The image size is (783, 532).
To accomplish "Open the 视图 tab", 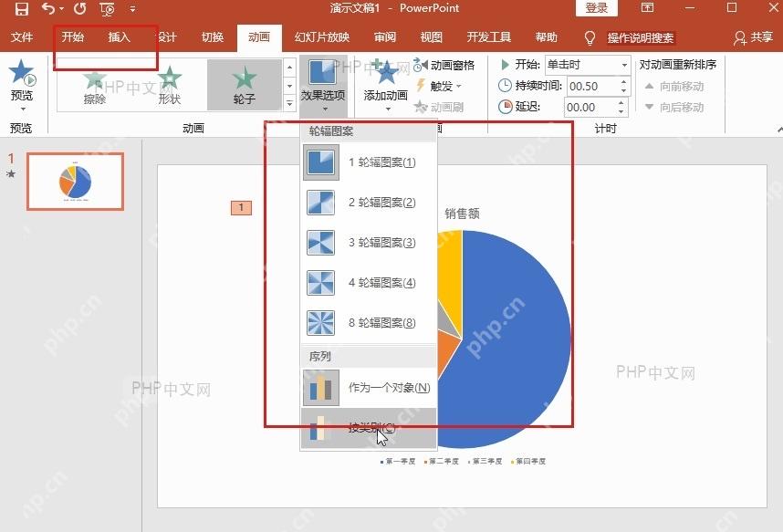I will (431, 37).
